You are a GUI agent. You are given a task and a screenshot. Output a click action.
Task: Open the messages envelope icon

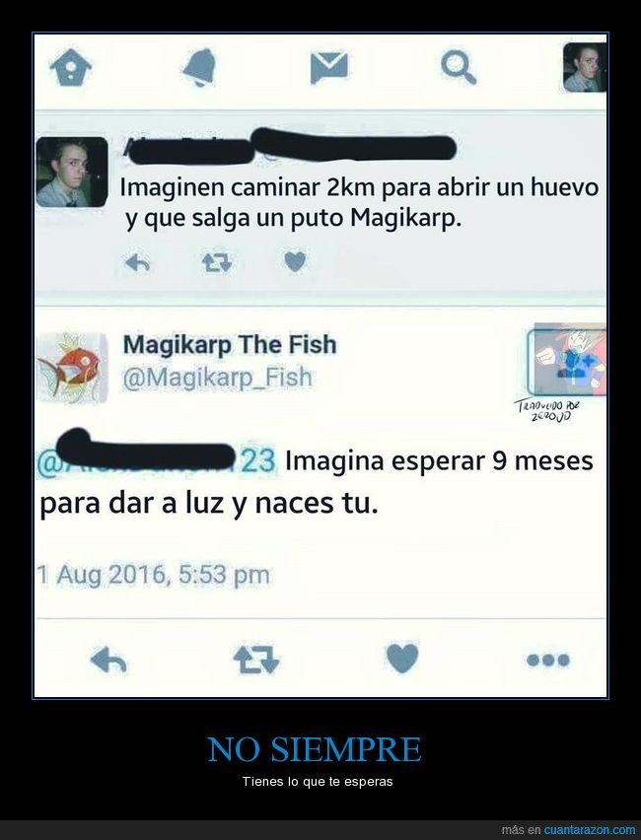(x=328, y=68)
